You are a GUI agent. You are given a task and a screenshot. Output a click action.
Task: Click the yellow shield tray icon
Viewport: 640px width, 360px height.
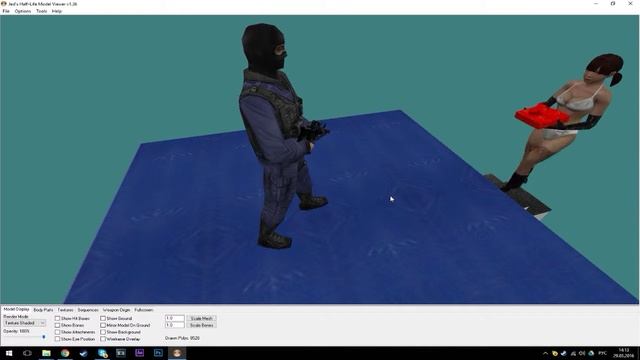click(555, 353)
